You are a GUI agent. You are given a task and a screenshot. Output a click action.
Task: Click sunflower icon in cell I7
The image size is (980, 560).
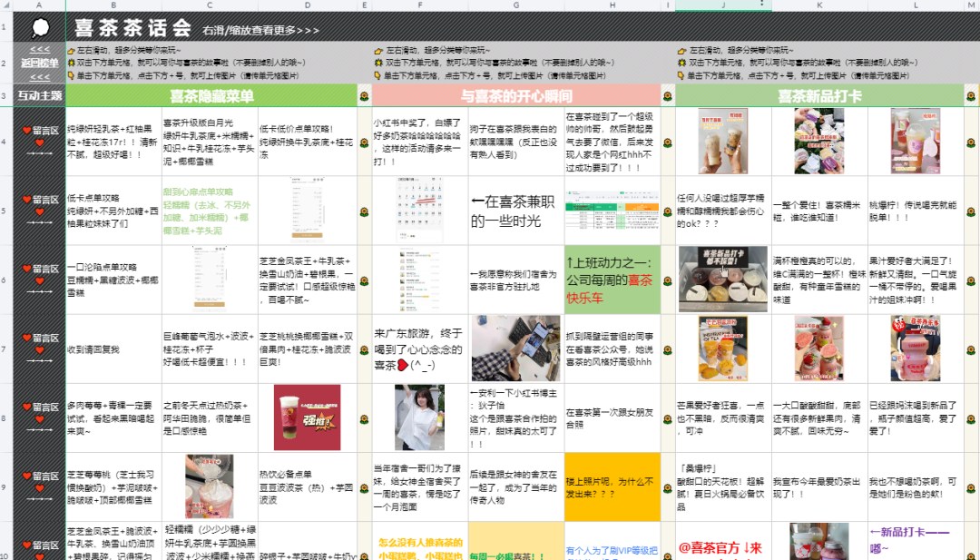coord(668,349)
